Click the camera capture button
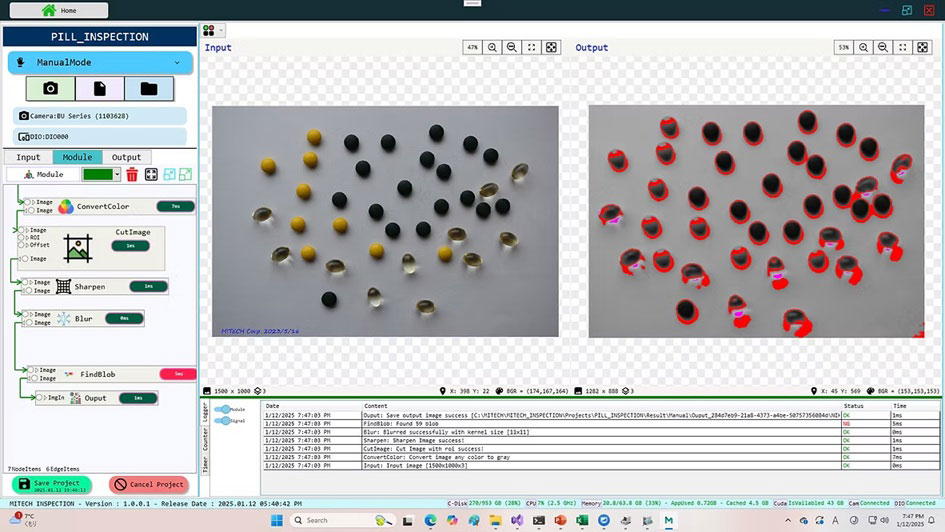 click(x=50, y=89)
